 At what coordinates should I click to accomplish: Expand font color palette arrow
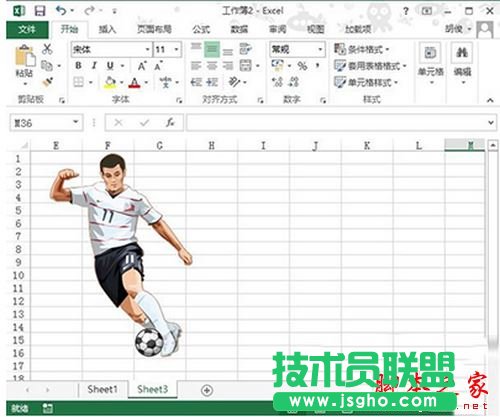coord(146,82)
